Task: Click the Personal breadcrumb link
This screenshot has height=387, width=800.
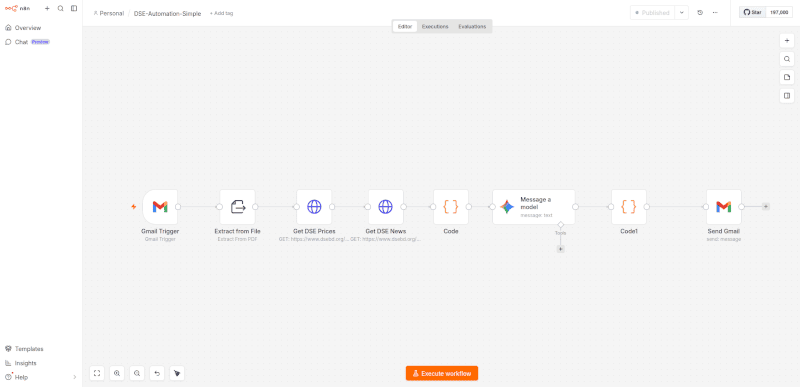Action: coord(109,13)
